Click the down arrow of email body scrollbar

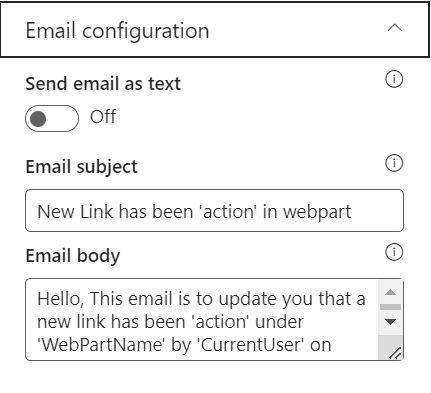point(390,322)
